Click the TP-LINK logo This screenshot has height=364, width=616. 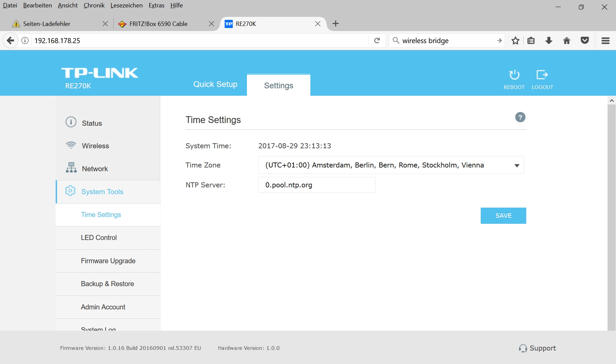tap(100, 73)
